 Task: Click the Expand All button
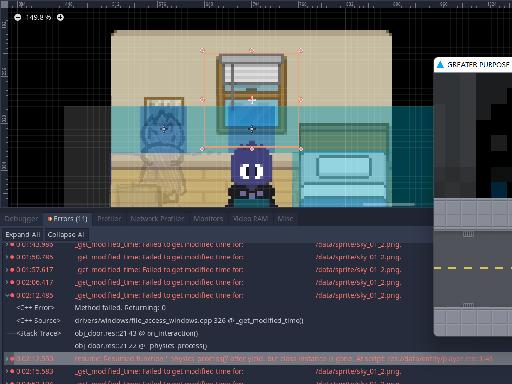[23, 235]
